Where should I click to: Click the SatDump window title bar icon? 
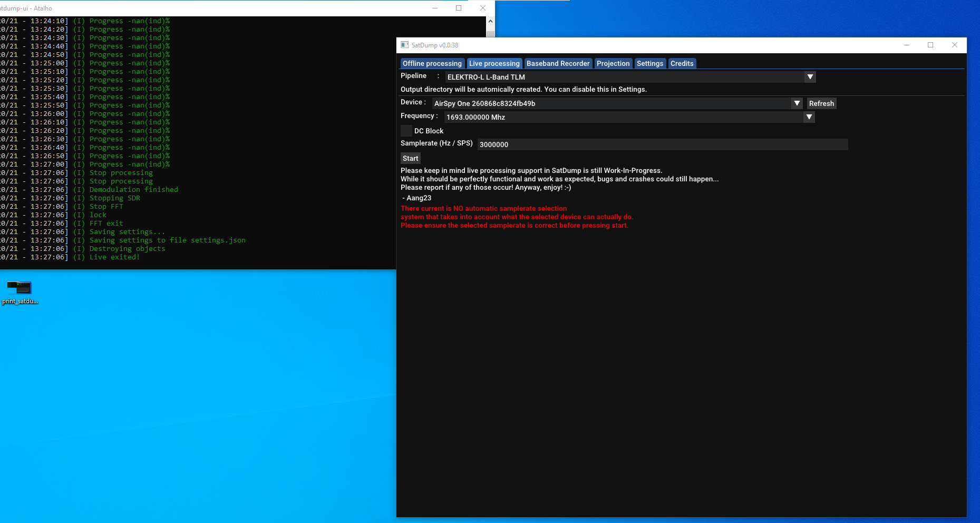click(x=405, y=45)
